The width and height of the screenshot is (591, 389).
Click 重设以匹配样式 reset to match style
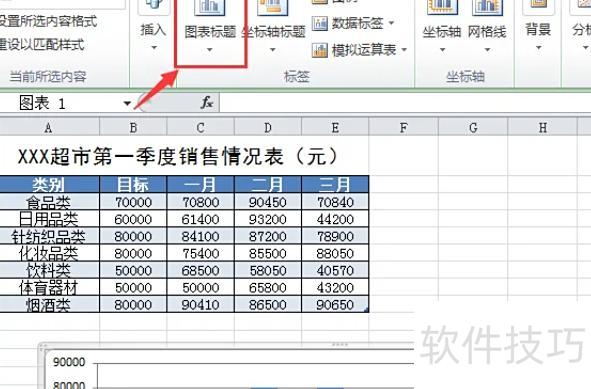(42, 45)
